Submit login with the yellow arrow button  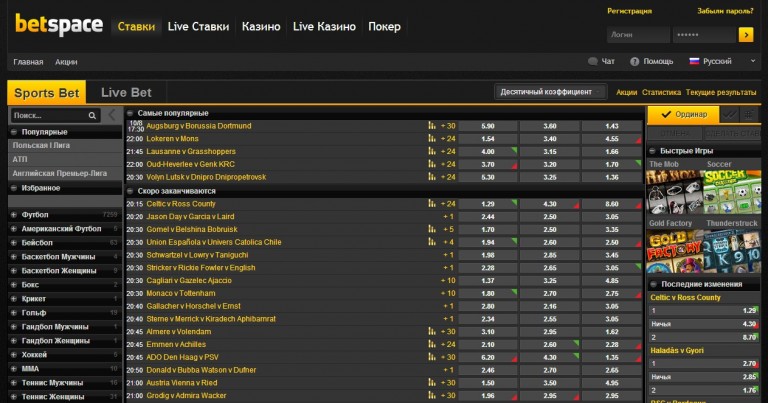(x=746, y=35)
